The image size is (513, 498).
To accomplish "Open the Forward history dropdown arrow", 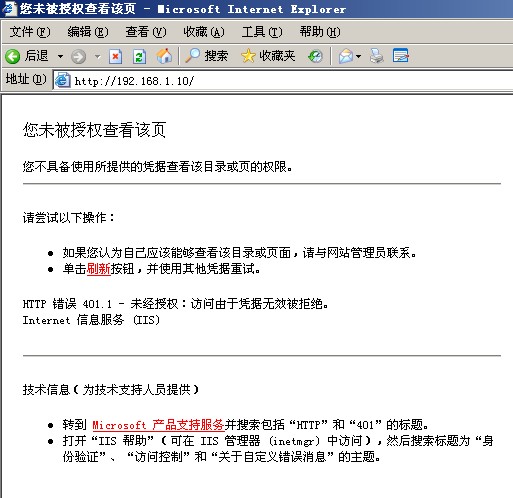I will [97, 56].
